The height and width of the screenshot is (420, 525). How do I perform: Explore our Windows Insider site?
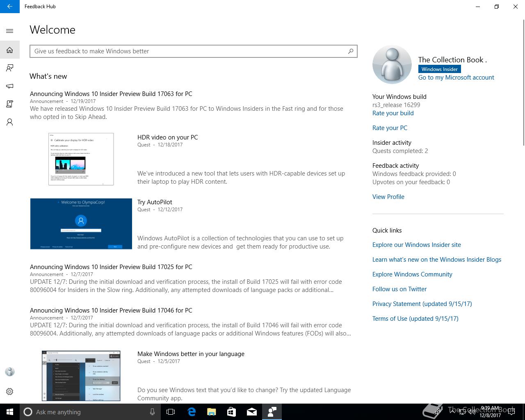417,245
